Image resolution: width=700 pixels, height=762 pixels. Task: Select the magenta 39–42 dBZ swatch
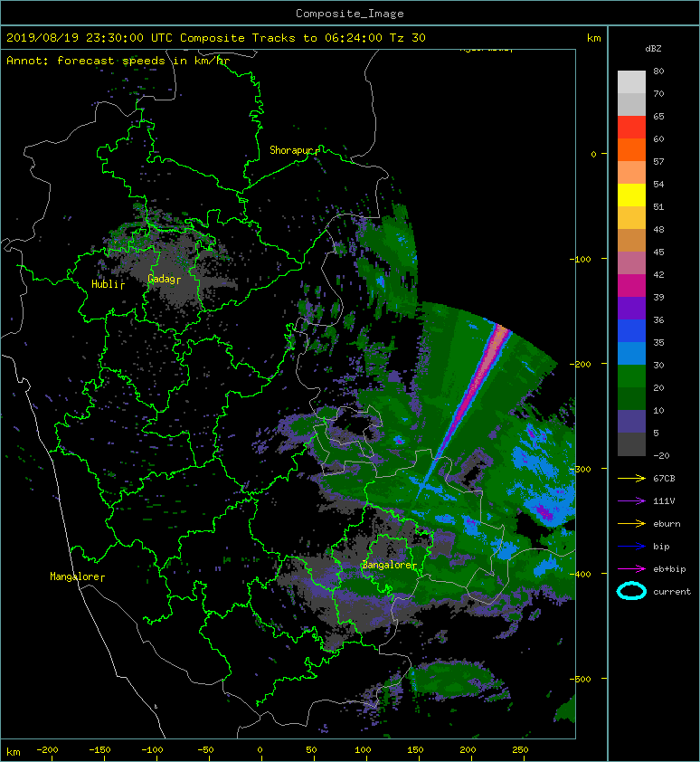click(x=631, y=286)
